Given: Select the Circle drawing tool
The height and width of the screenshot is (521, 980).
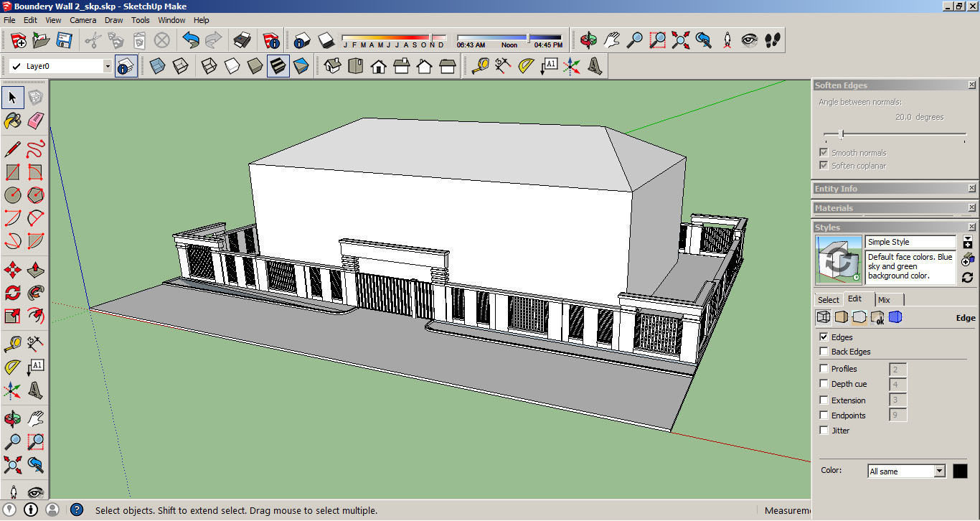Looking at the screenshot, I should click(13, 194).
